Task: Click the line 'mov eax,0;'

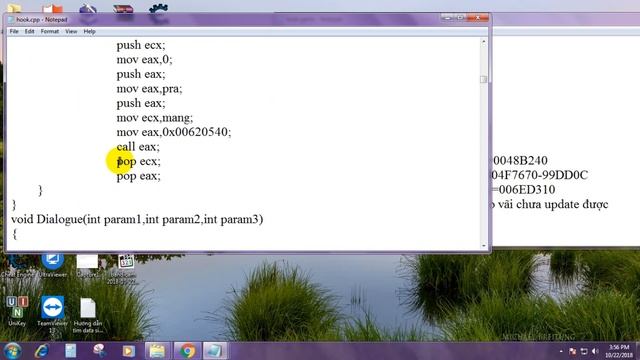Action: 144,60
